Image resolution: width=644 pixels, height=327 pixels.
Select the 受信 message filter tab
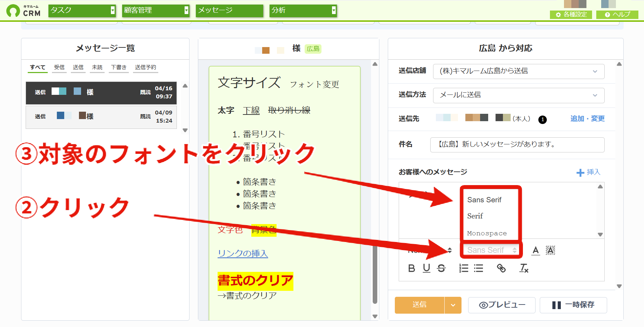click(x=59, y=67)
